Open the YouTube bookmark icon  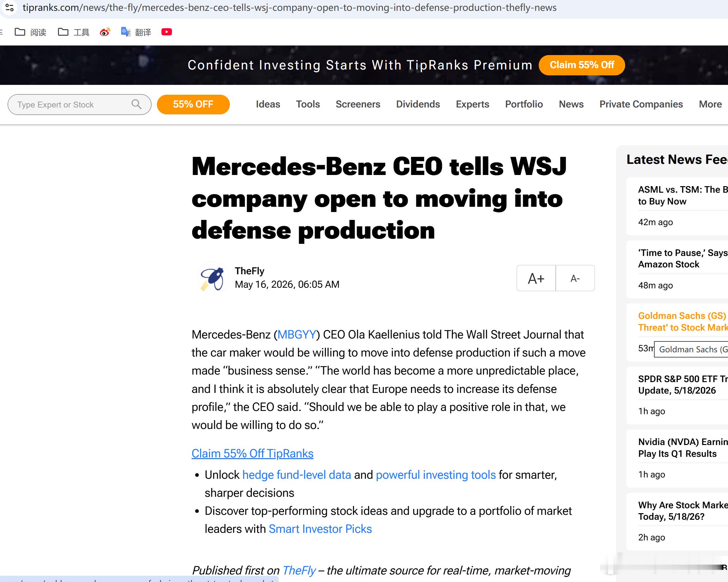tap(167, 32)
